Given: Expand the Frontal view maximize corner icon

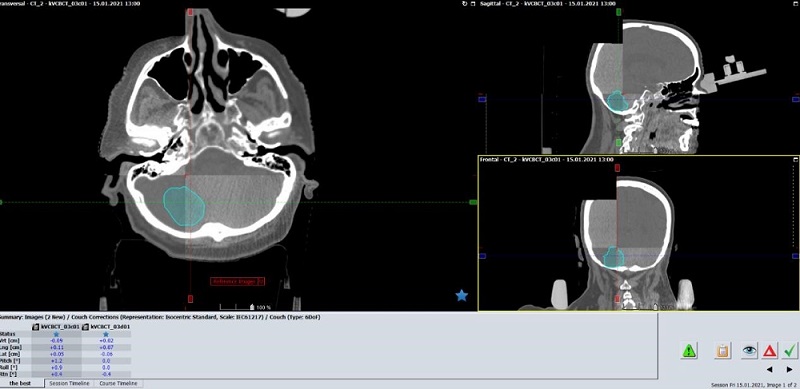Looking at the screenshot, I should tap(795, 160).
